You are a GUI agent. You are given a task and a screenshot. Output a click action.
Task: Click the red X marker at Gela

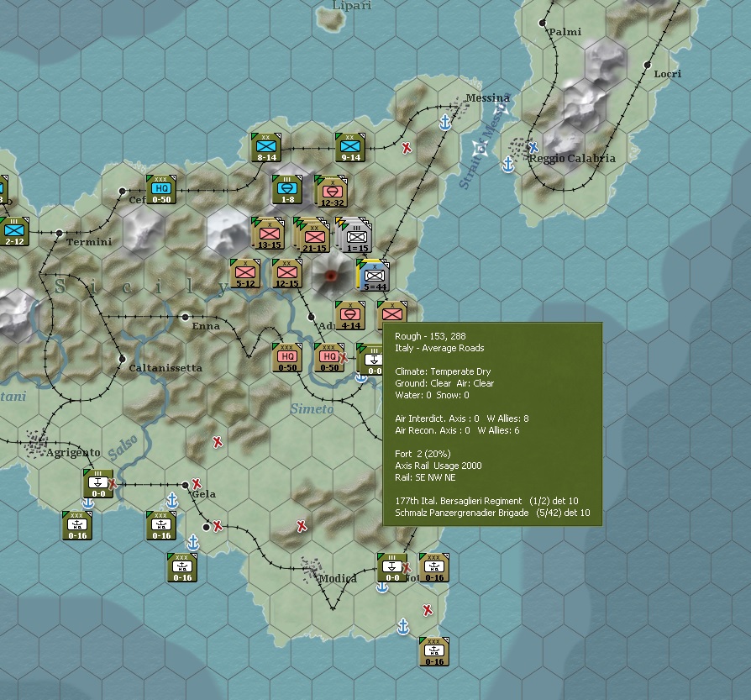coord(197,483)
